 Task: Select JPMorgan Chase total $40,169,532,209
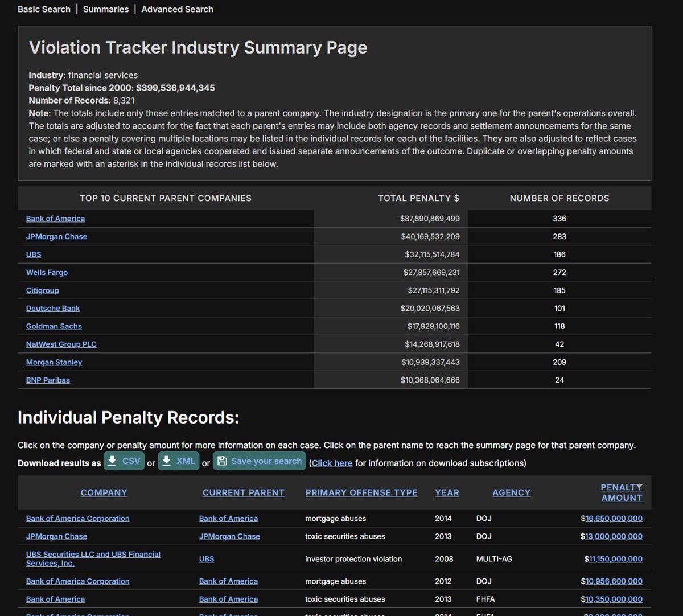(x=430, y=236)
